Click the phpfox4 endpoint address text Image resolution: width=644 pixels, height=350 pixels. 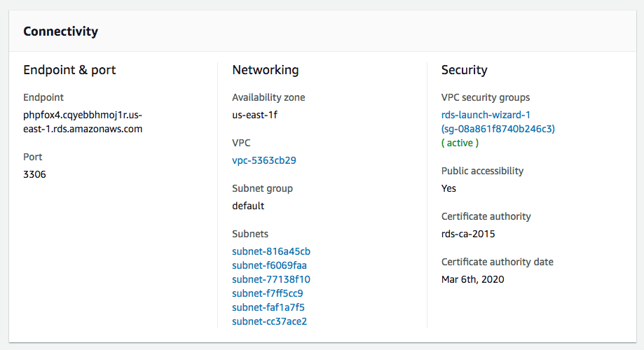coord(83,122)
